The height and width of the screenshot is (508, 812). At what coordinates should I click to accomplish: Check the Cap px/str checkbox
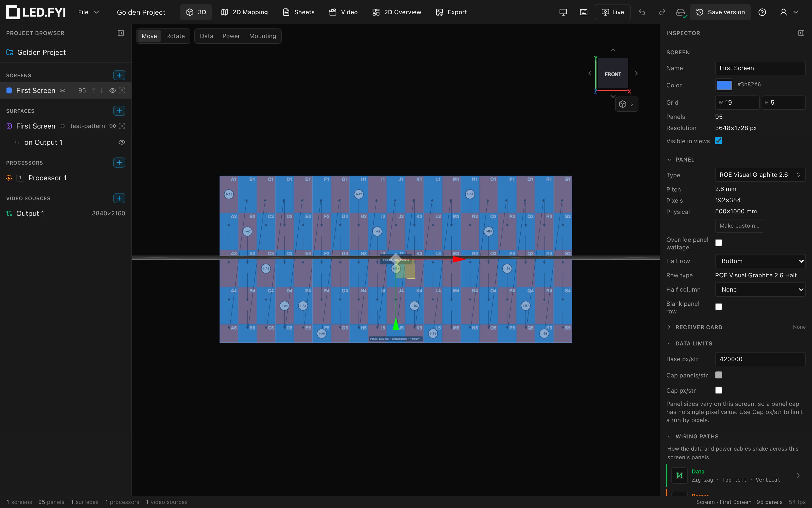[x=718, y=390]
